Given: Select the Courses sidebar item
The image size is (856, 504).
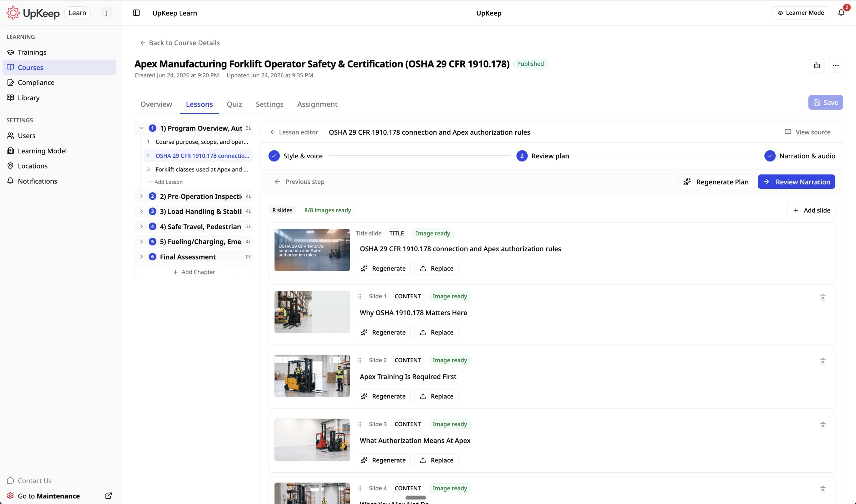Looking at the screenshot, I should coord(59,67).
